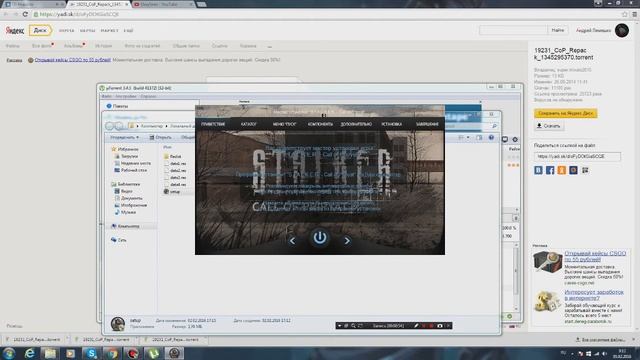Bookmark page with star icon
The image size is (640, 360).
(624, 14)
